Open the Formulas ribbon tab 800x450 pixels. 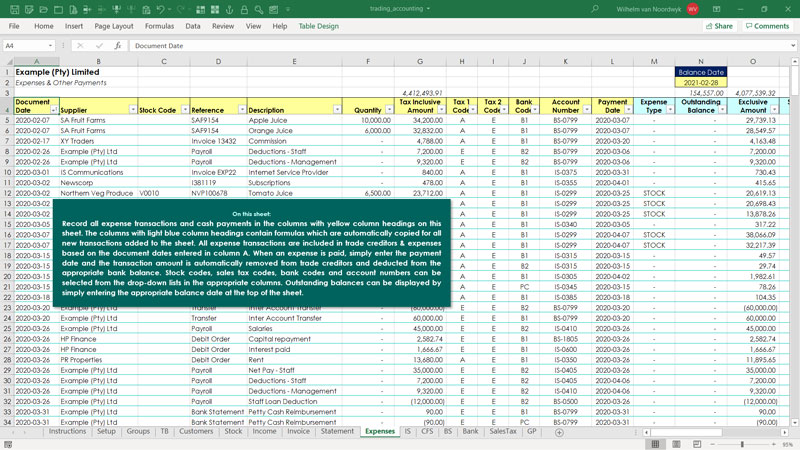[x=159, y=26]
